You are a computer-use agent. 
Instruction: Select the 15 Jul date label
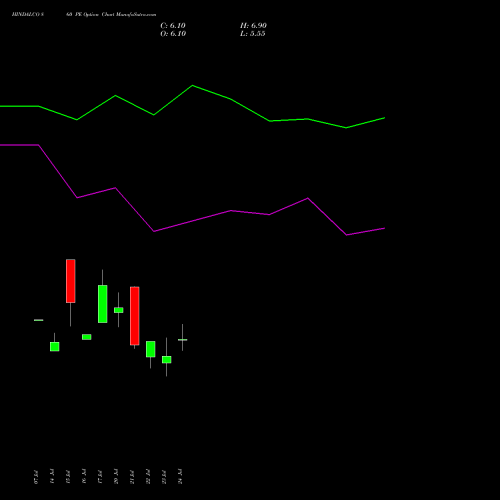tap(68, 476)
